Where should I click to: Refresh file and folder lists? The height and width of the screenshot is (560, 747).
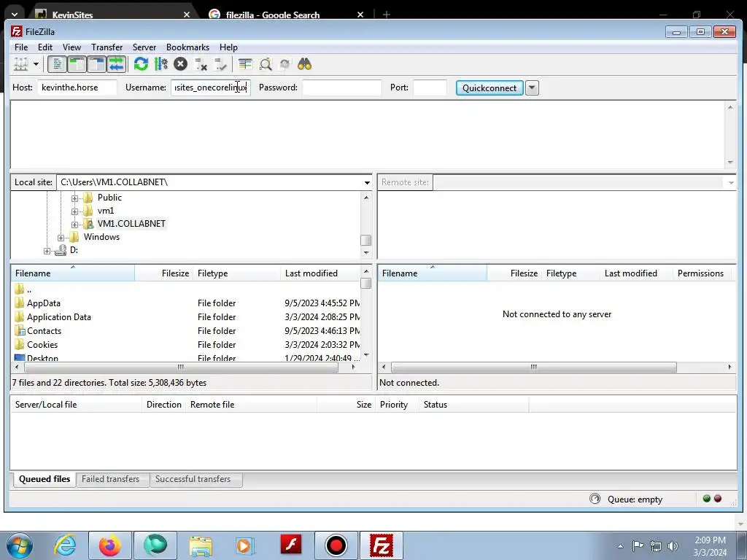coord(141,64)
